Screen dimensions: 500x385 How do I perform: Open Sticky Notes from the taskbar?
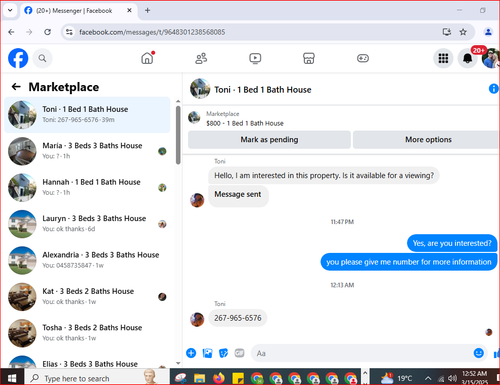click(238, 378)
